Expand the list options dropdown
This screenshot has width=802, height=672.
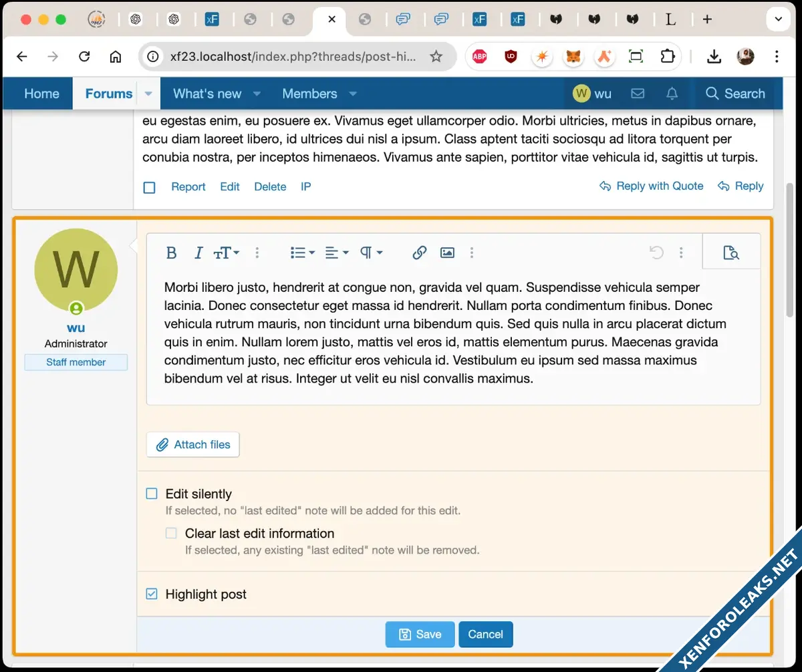click(302, 253)
